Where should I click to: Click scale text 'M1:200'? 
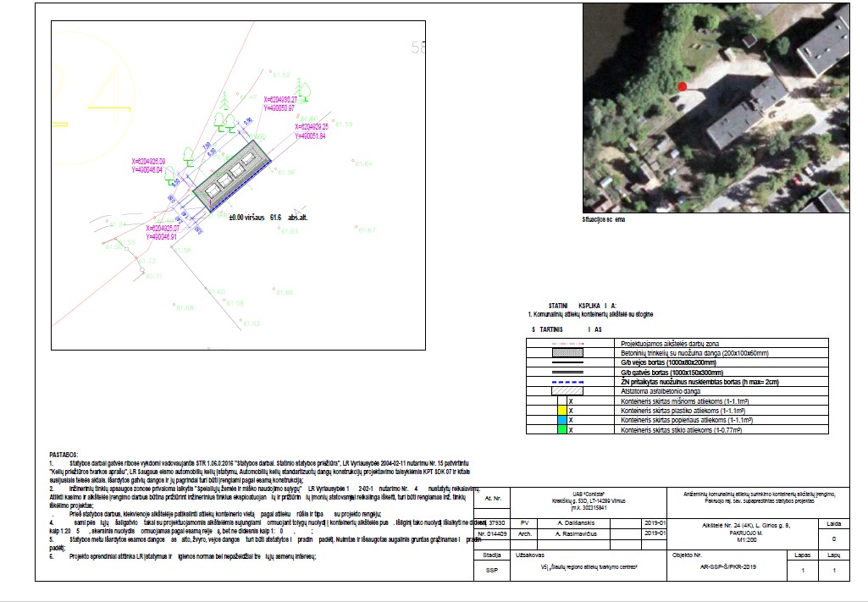(x=747, y=540)
